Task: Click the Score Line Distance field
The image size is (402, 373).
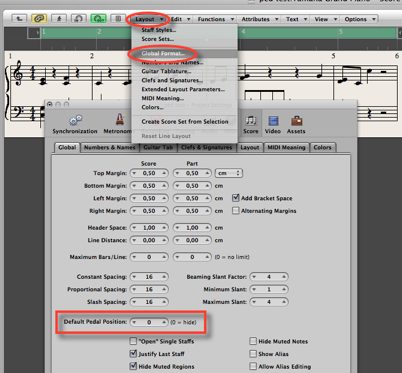Action: coord(149,240)
